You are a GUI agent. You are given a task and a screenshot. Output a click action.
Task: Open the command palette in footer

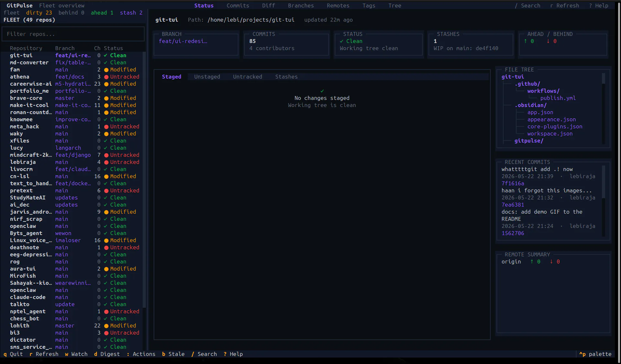tap(595, 354)
